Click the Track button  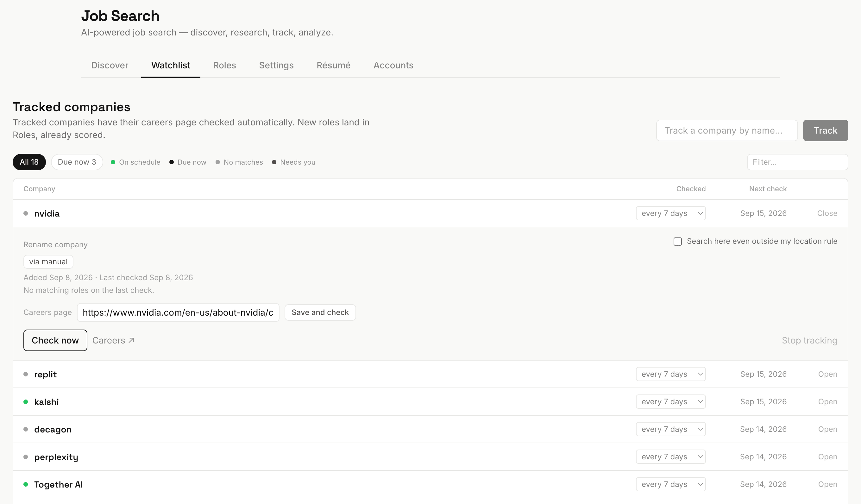(825, 130)
